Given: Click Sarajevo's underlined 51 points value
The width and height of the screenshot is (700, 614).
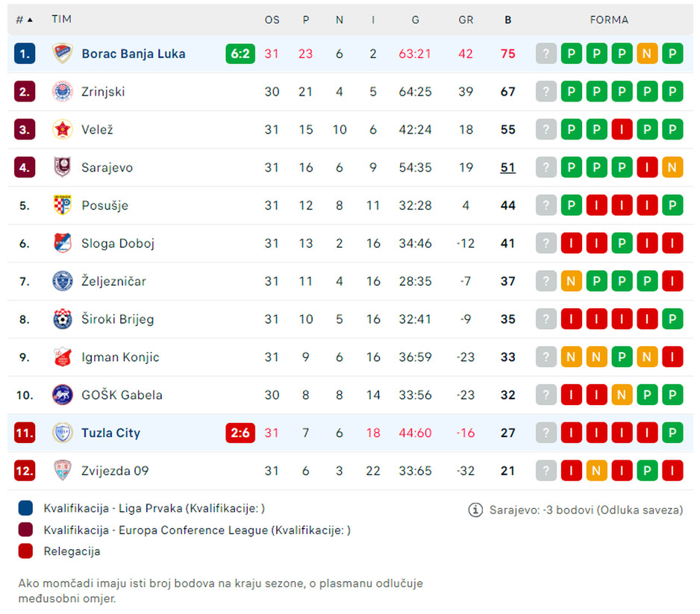Looking at the screenshot, I should (508, 168).
